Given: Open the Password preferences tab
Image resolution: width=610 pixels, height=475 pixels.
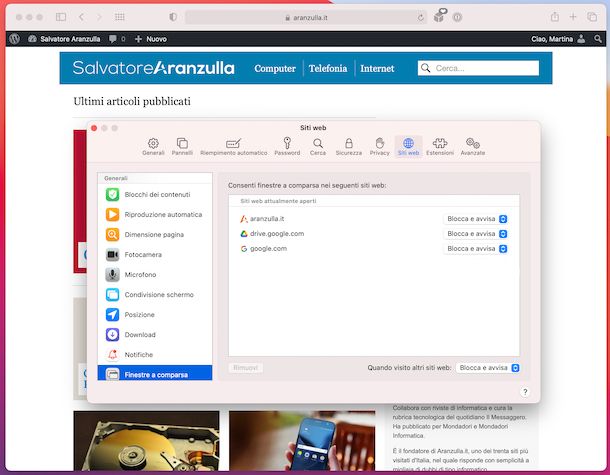Looking at the screenshot, I should pos(287,147).
